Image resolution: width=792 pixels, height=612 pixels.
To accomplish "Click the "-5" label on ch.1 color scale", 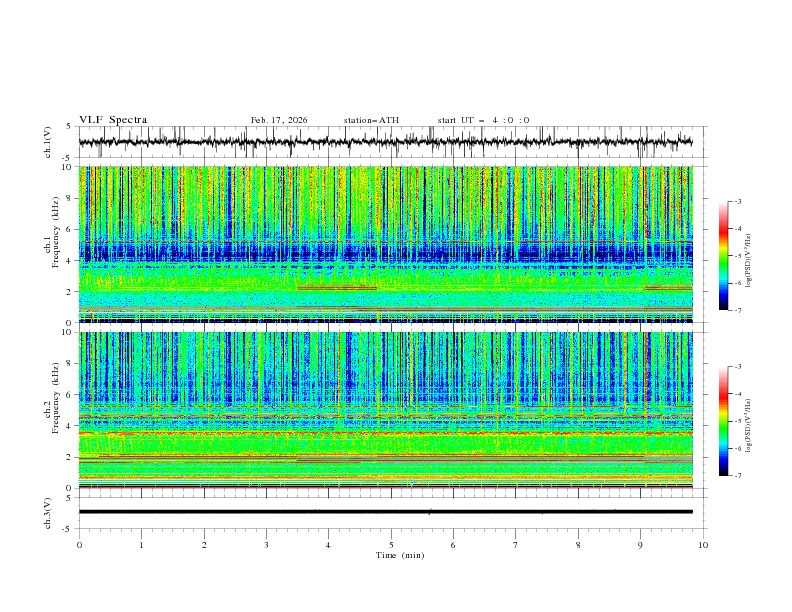I will point(737,256).
